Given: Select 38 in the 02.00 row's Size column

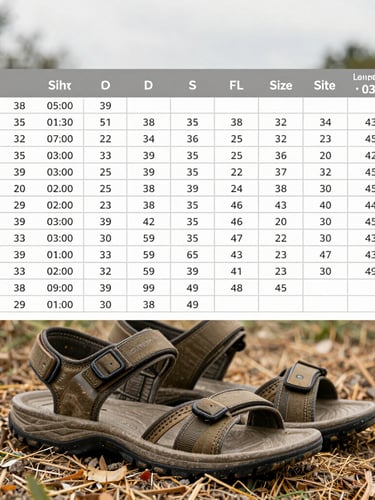Looking at the screenshot, I should (x=281, y=188).
